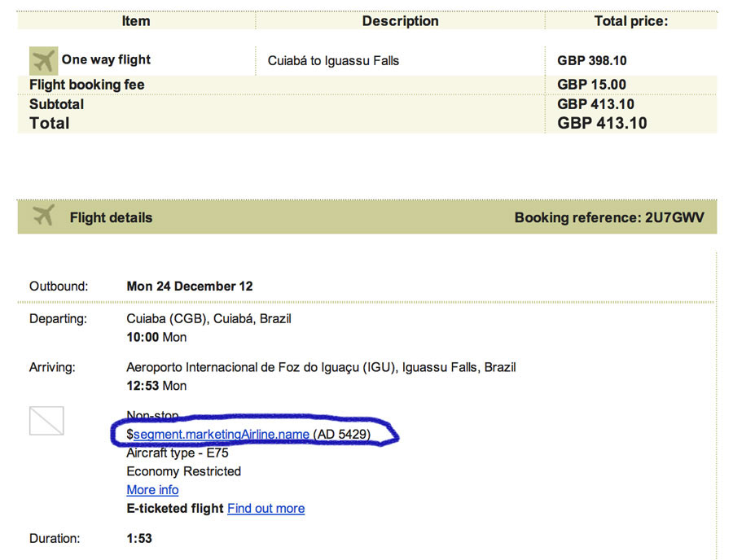
Task: Click the bold Total GBP 413.10 amount
Action: tap(602, 123)
